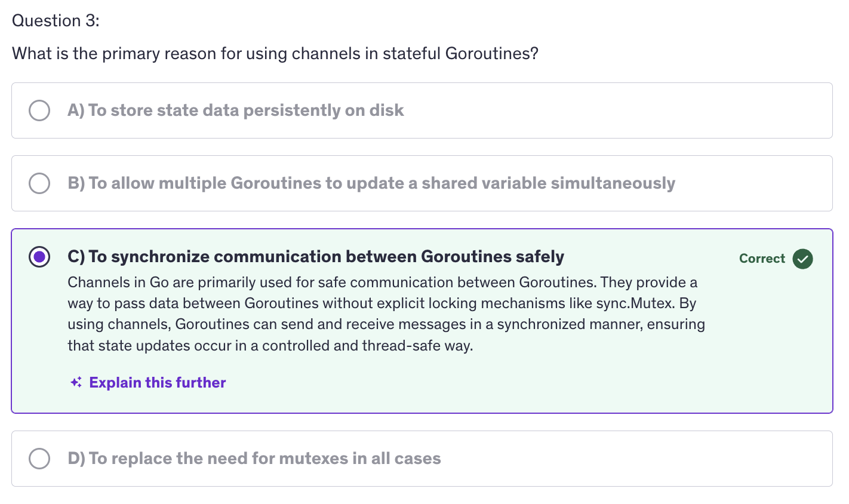Image resolution: width=849 pixels, height=504 pixels.
Task: Click the 'sync.Mutex' text in explanation
Action: pyautogui.click(x=636, y=303)
